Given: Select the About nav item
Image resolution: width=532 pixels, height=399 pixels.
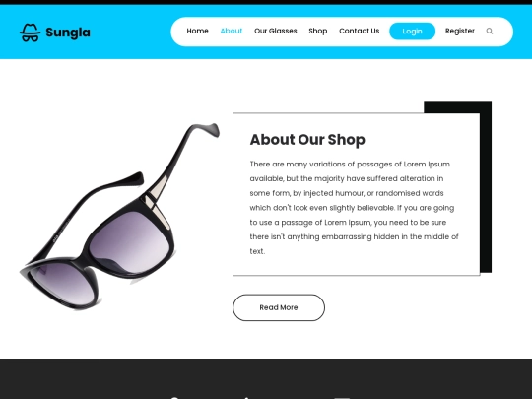Looking at the screenshot, I should pos(232,31).
